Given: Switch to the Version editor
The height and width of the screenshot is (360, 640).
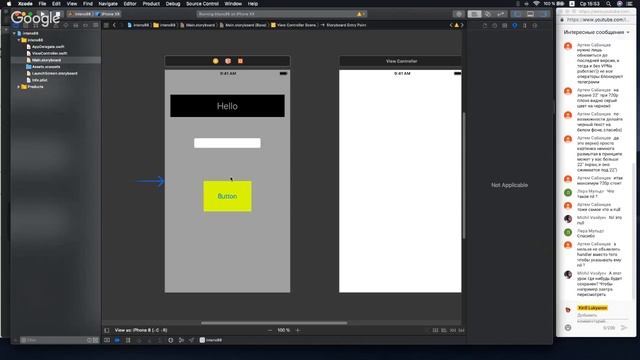Looking at the screenshot, I should (x=501, y=14).
